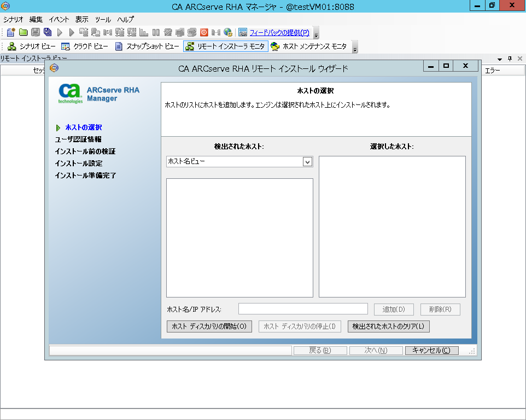Screen dimensions: 526x420
Task: Switch to シナリオ ビュー
Action: click(31, 46)
